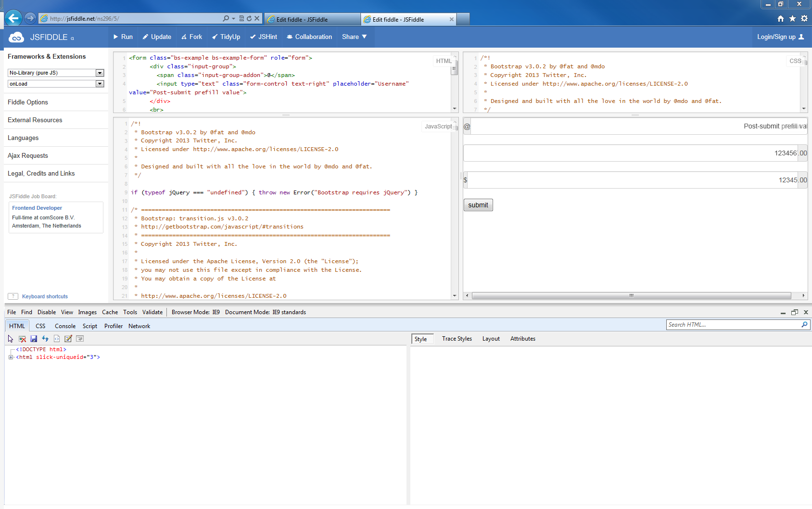Open the Frontend Developer job link
Viewport: 812px width, 509px height.
[x=37, y=208]
